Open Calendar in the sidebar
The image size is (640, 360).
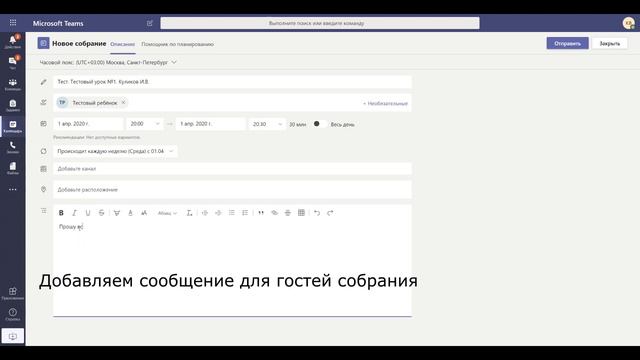[x=13, y=126]
